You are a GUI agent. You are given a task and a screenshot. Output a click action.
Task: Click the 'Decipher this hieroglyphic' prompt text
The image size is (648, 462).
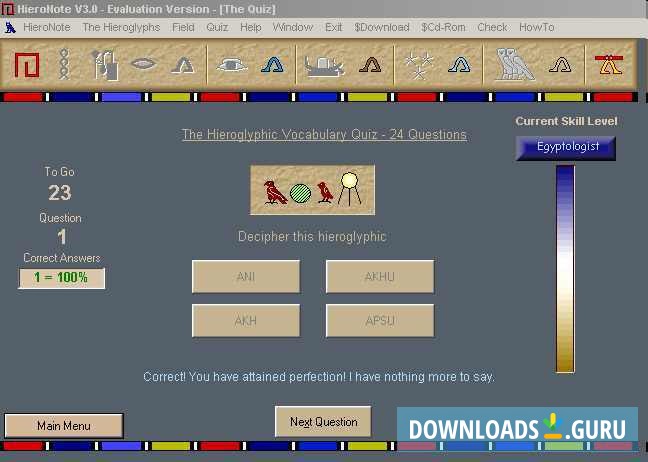312,236
